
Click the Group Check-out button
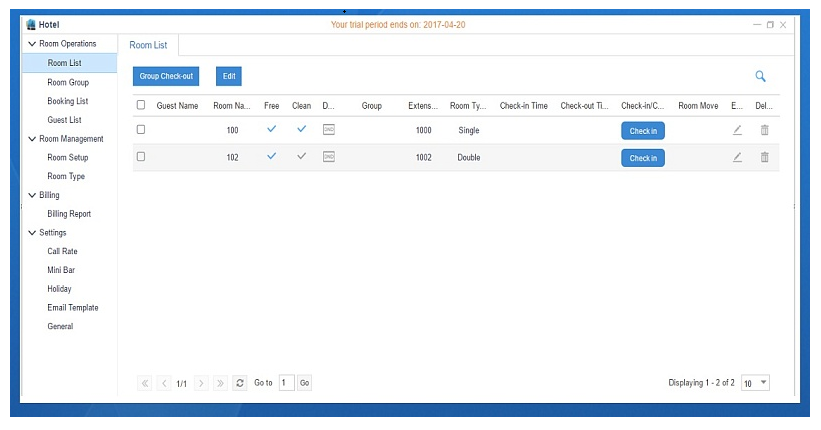(166, 76)
